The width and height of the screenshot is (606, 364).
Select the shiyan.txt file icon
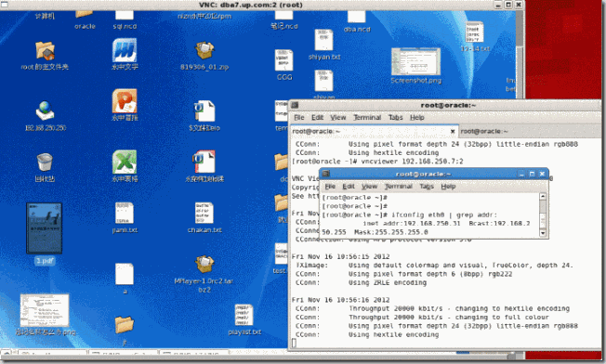(323, 40)
